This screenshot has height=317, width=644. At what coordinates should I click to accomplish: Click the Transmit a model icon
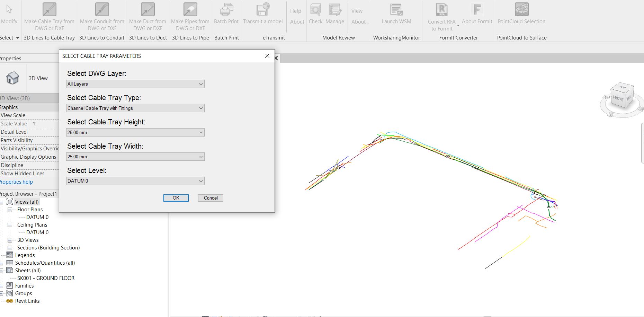click(x=263, y=10)
